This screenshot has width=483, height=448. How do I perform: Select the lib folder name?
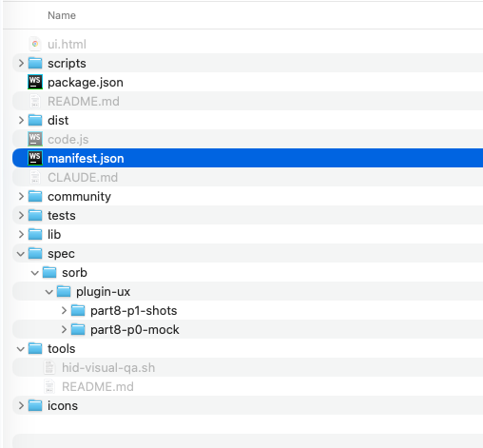[x=54, y=235]
